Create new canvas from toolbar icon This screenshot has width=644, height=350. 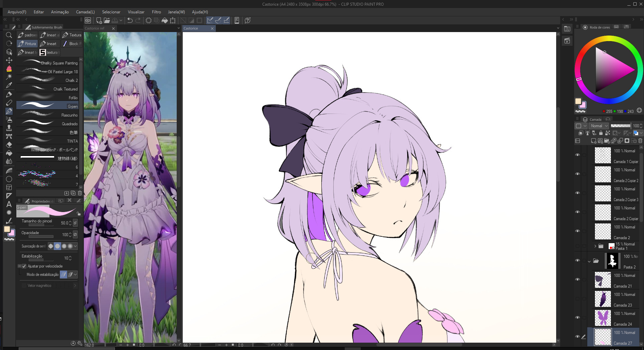tap(99, 20)
